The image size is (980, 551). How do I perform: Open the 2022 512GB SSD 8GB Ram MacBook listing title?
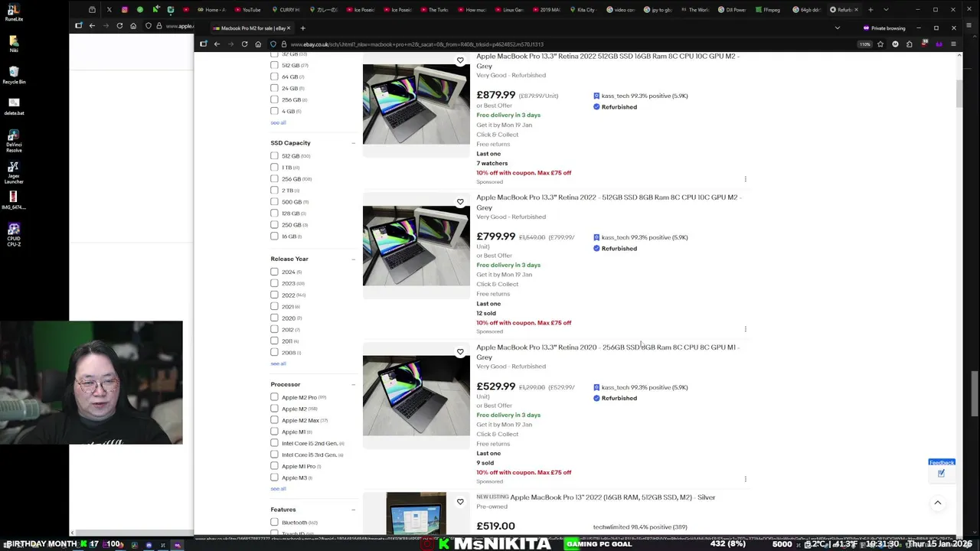609,202
